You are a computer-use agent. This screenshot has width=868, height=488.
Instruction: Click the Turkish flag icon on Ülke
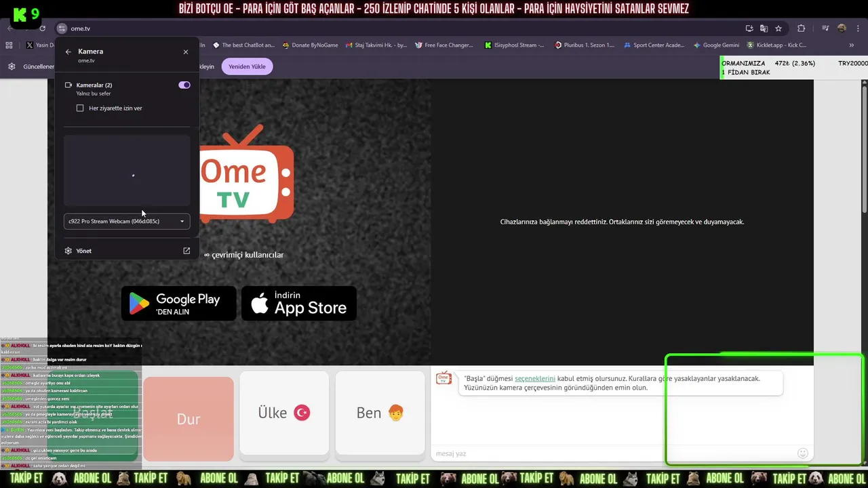[x=302, y=413]
